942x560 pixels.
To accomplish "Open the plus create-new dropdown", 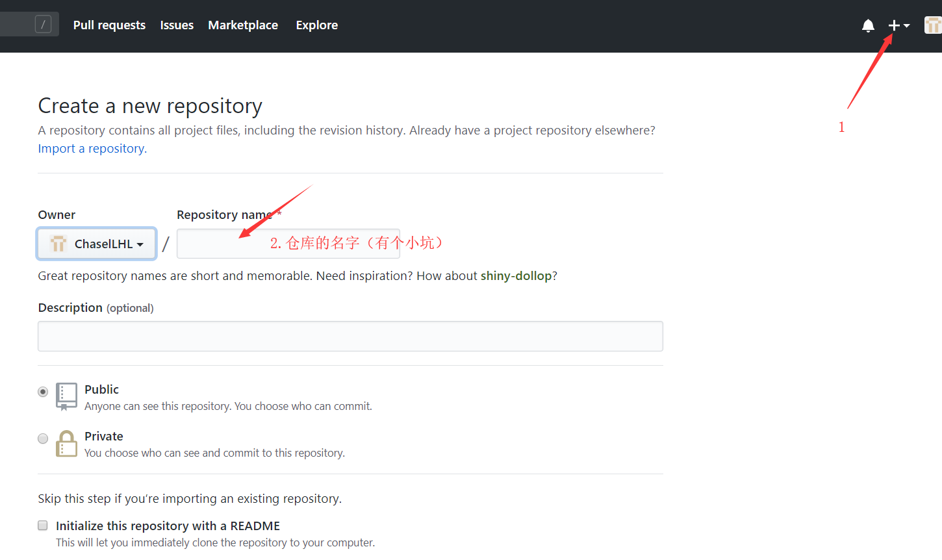I will click(899, 25).
